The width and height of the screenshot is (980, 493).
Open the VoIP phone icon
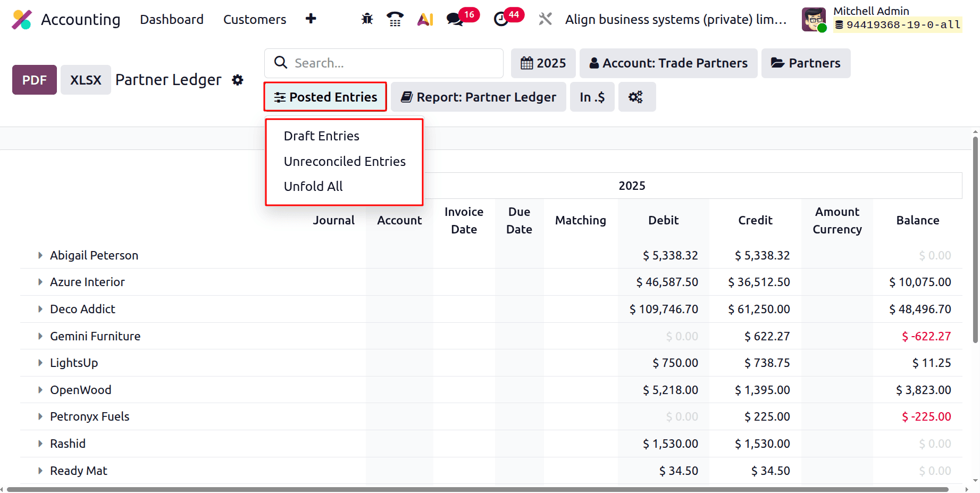click(x=395, y=19)
